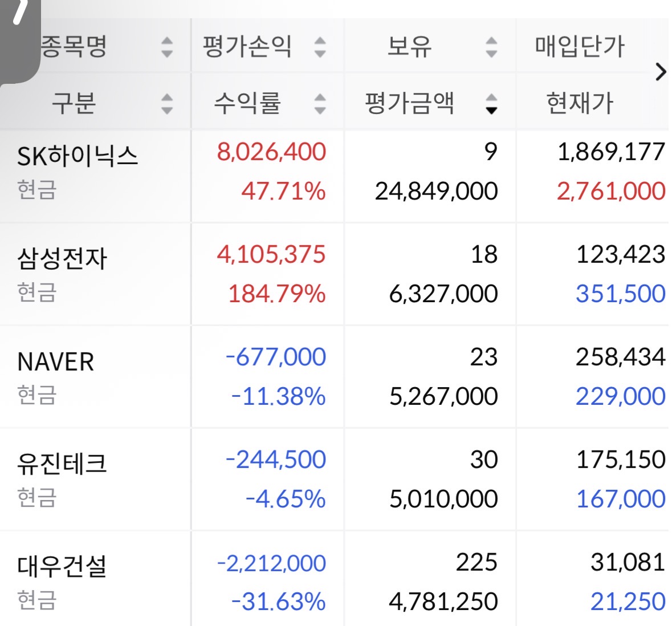Screen dimensions: 672x626
Task: Tap the 매입단가 column header
Action: pyautogui.click(x=580, y=46)
